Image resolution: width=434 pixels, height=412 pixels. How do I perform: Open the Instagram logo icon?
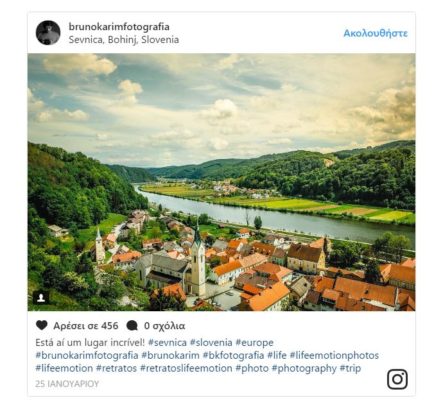pos(397,379)
